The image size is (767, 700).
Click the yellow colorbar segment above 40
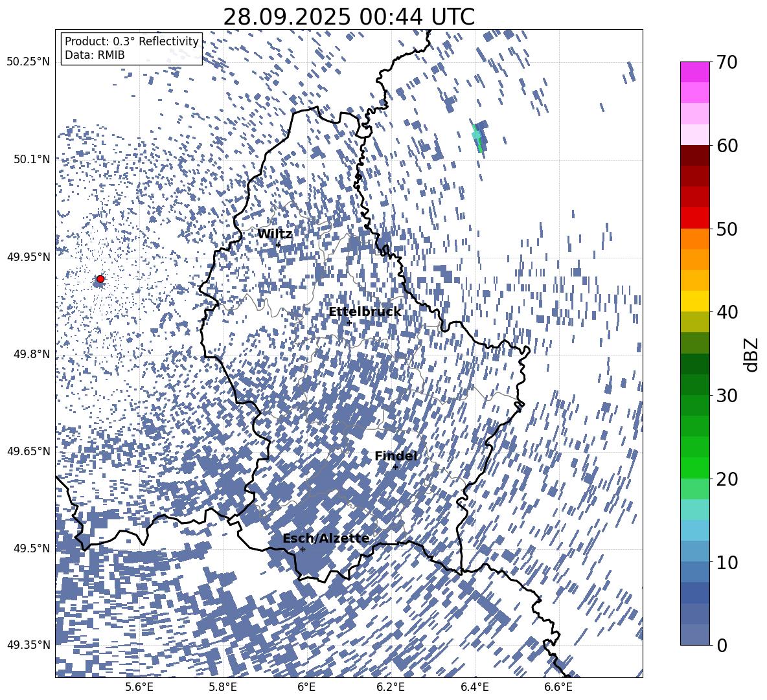pos(694,301)
